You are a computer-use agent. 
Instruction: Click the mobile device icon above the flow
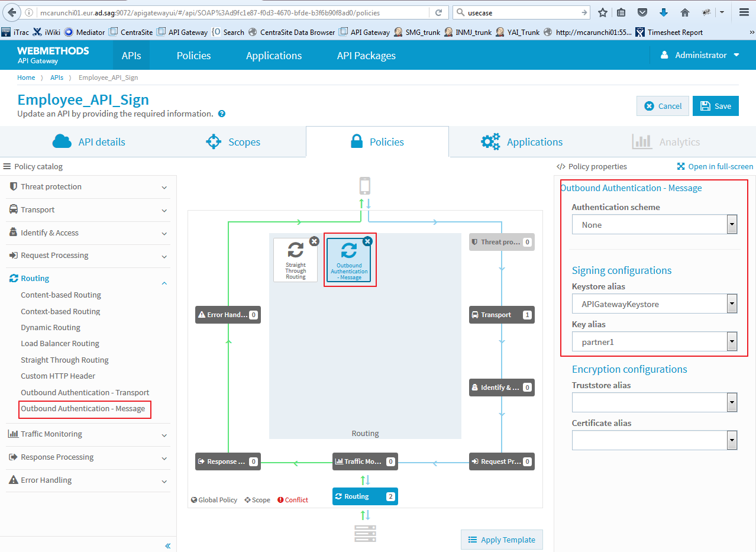365,186
